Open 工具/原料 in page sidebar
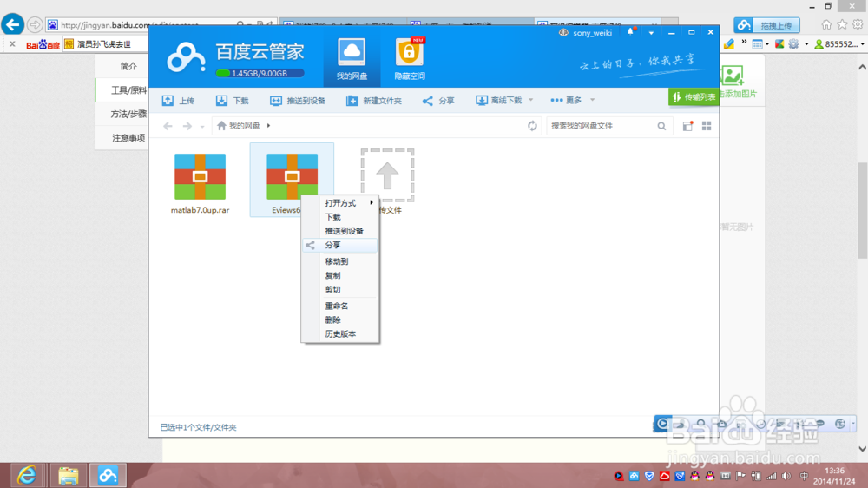 (128, 89)
